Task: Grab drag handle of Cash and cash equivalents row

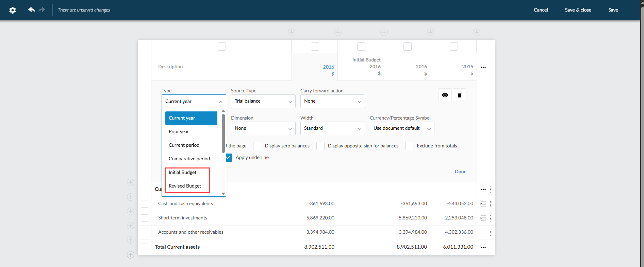Action: [x=491, y=204]
